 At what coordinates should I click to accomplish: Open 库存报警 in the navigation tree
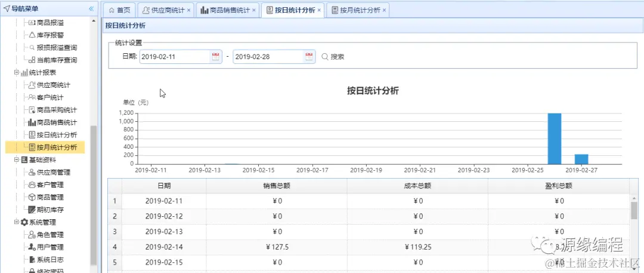coord(46,35)
